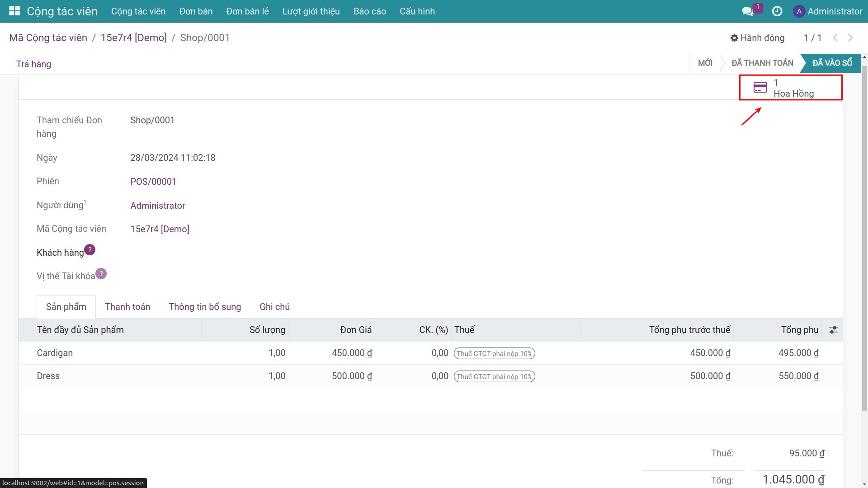Open the Administrator user link in form

158,206
